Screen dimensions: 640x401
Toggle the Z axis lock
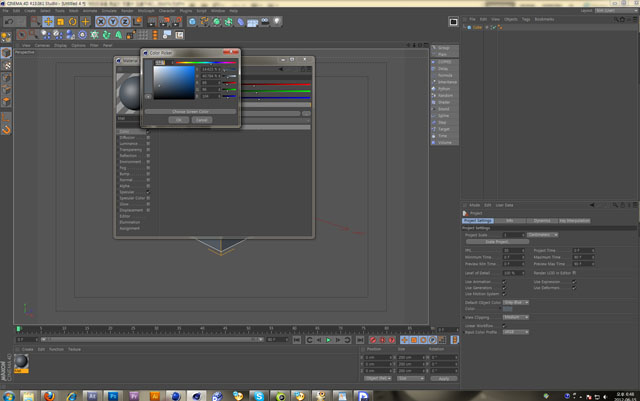[x=125, y=22]
